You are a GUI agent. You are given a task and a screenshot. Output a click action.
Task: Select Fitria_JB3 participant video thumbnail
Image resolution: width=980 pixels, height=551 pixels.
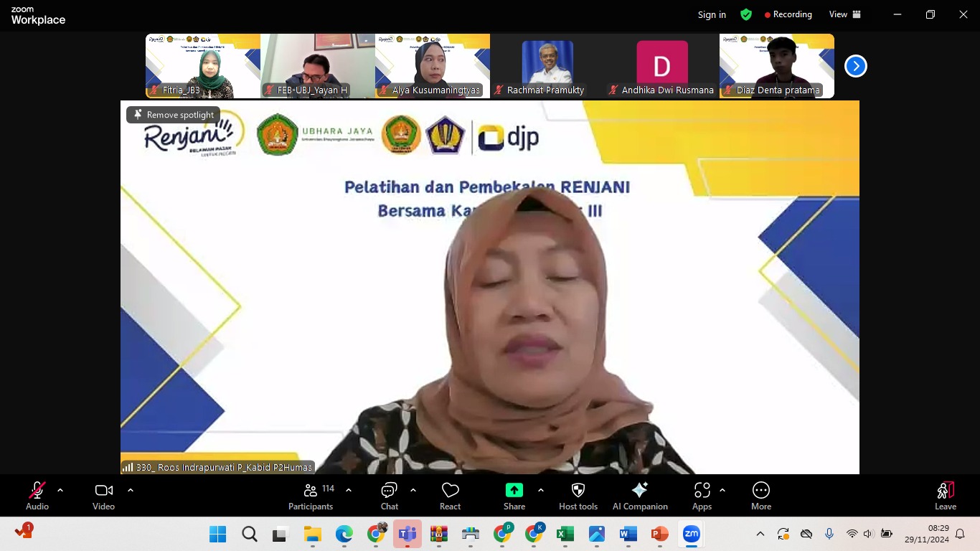pyautogui.click(x=203, y=66)
